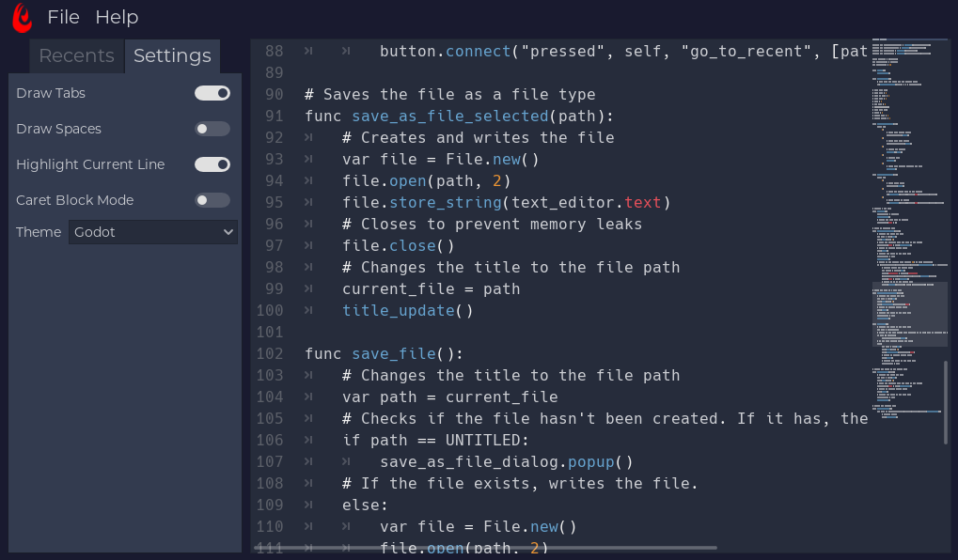Click the red flame app logo

(23, 18)
